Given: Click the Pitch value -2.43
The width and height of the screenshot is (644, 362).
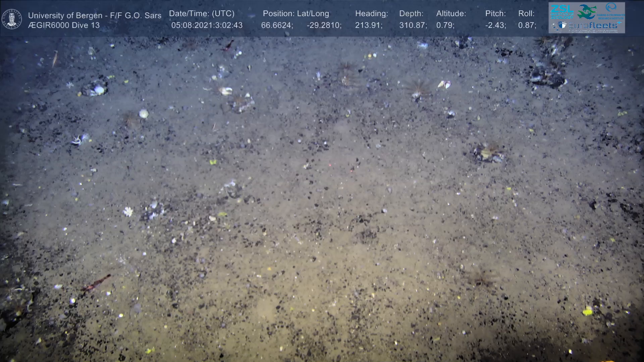Looking at the screenshot, I should click(495, 25).
